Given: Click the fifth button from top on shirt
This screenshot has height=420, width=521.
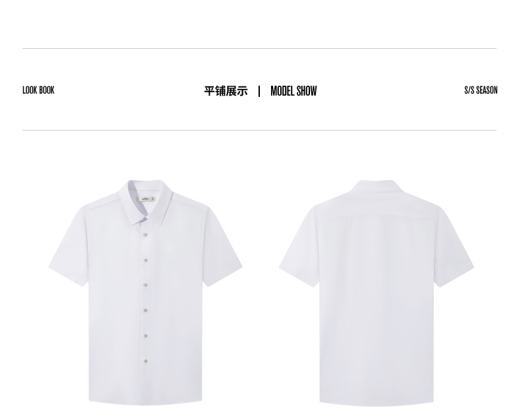Looking at the screenshot, I should [146, 336].
